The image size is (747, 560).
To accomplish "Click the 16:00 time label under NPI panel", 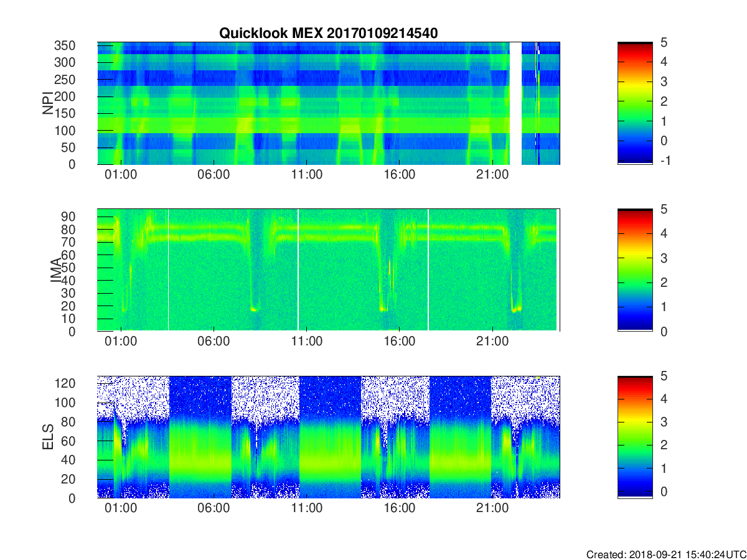I will coord(399,175).
